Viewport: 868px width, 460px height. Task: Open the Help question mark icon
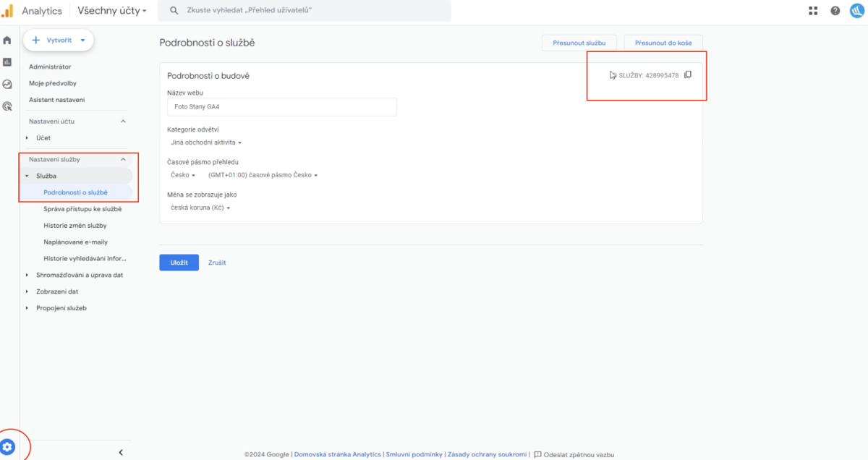[x=835, y=11]
